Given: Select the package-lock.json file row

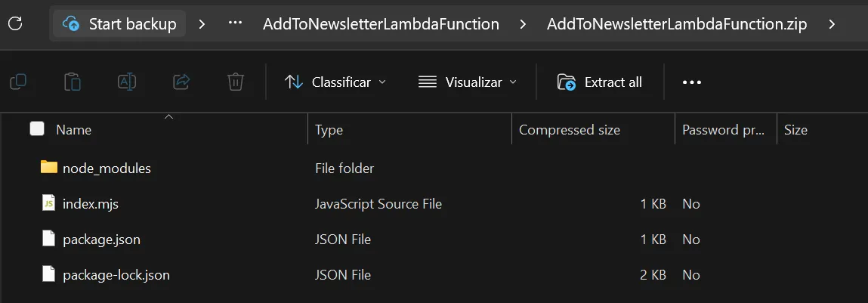Looking at the screenshot, I should coord(116,275).
